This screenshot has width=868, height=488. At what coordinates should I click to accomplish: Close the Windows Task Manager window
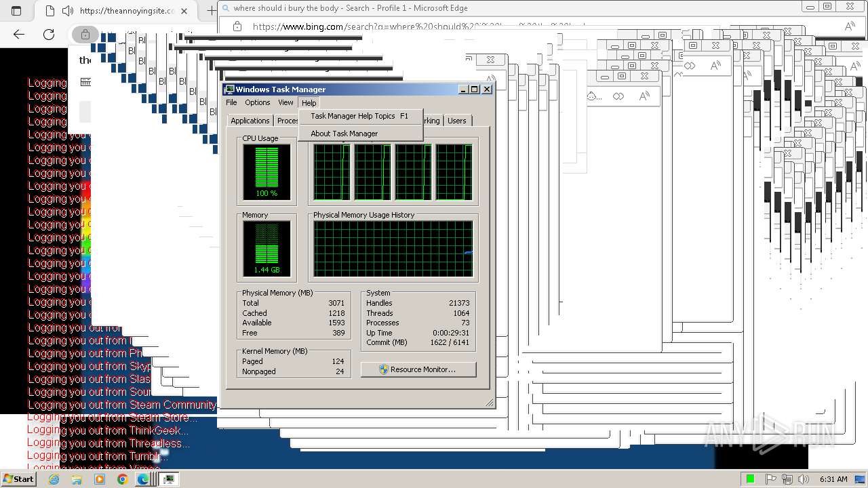click(x=486, y=89)
